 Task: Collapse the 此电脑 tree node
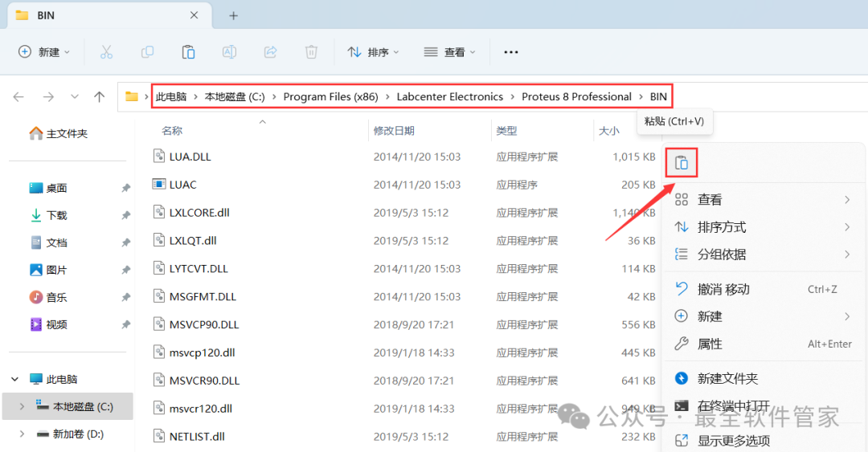[15, 379]
